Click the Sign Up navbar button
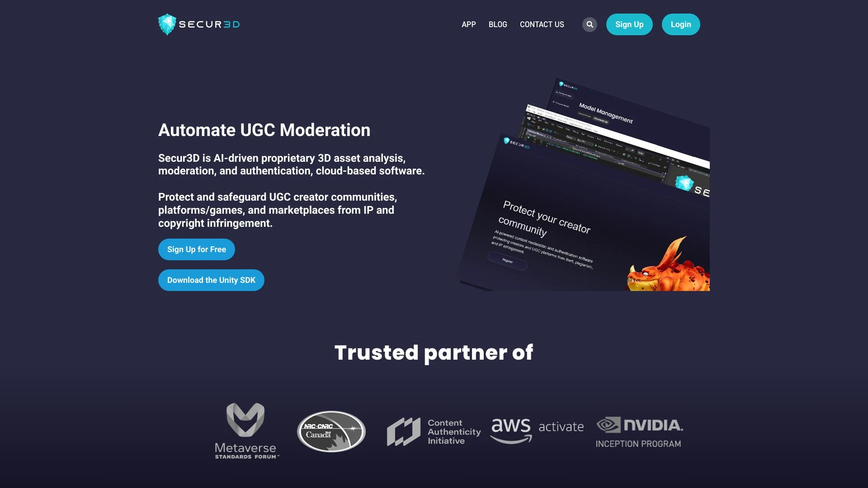The width and height of the screenshot is (868, 488). pos(629,24)
